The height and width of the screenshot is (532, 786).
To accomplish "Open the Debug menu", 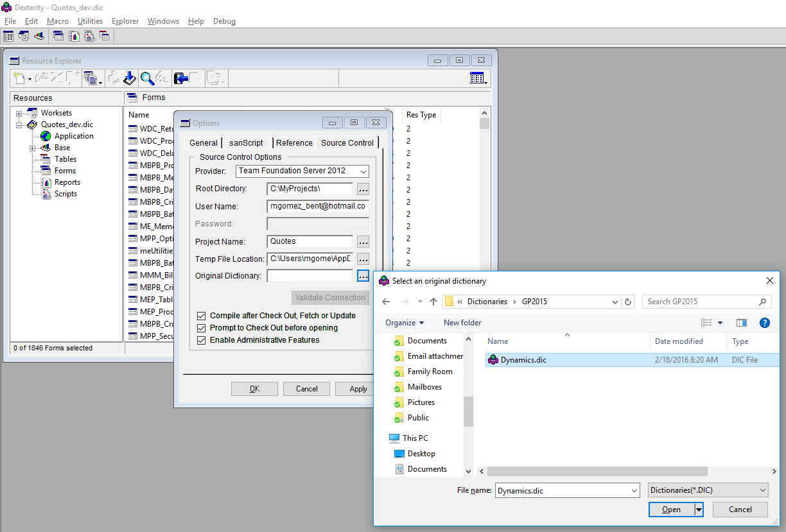I will [x=224, y=21].
